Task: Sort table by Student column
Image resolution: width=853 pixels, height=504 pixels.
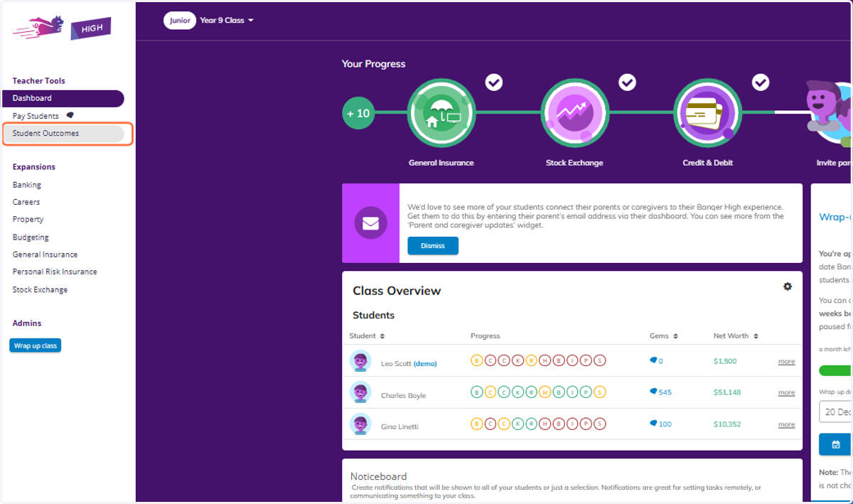Action: point(367,336)
